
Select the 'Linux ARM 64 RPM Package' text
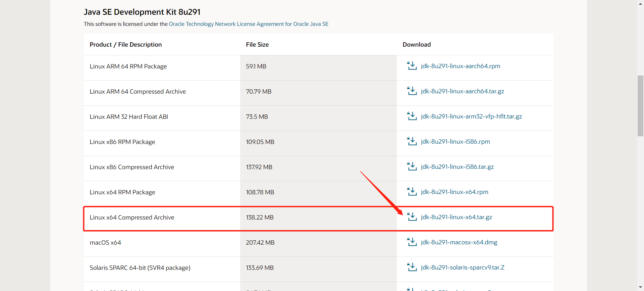[x=128, y=66]
